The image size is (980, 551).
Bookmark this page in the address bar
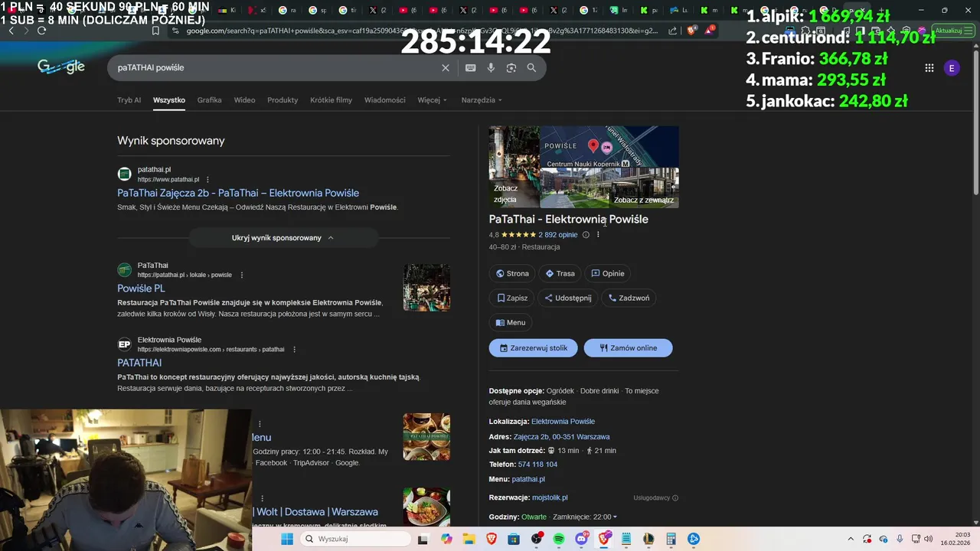(155, 31)
